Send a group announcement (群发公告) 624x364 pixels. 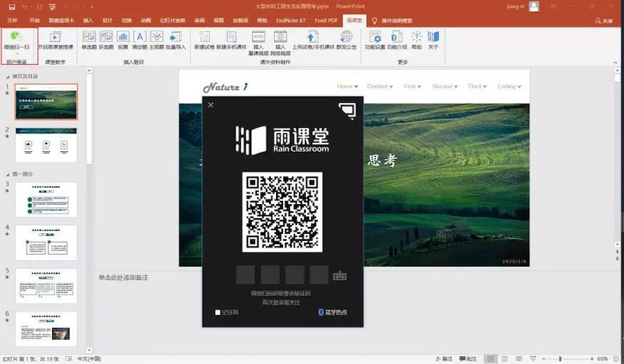tap(346, 41)
